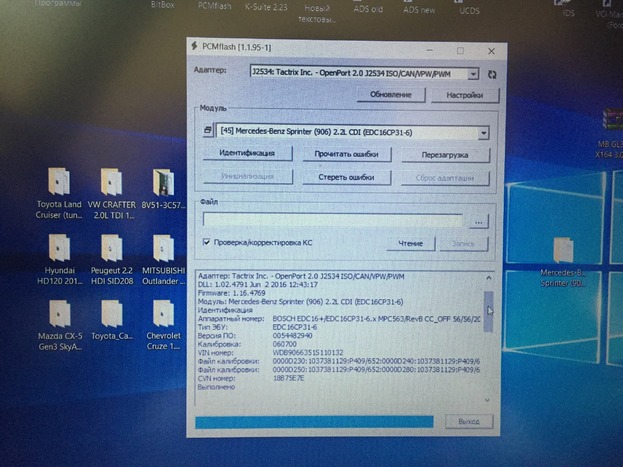The width and height of the screenshot is (623, 467).
Task: Click the file browse ellipsis button
Action: [x=480, y=219]
